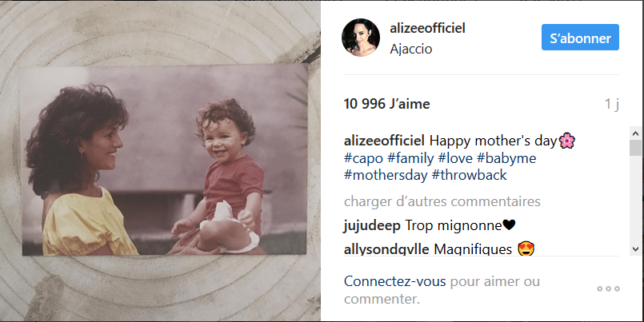Expand charger d'autres commentaires
Viewport: 644px width, 322px height.
pyautogui.click(x=442, y=201)
